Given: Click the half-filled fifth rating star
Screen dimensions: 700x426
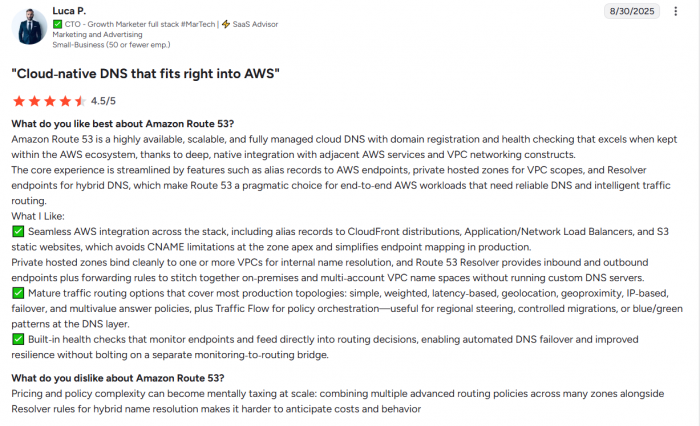Looking at the screenshot, I should pos(78,101).
